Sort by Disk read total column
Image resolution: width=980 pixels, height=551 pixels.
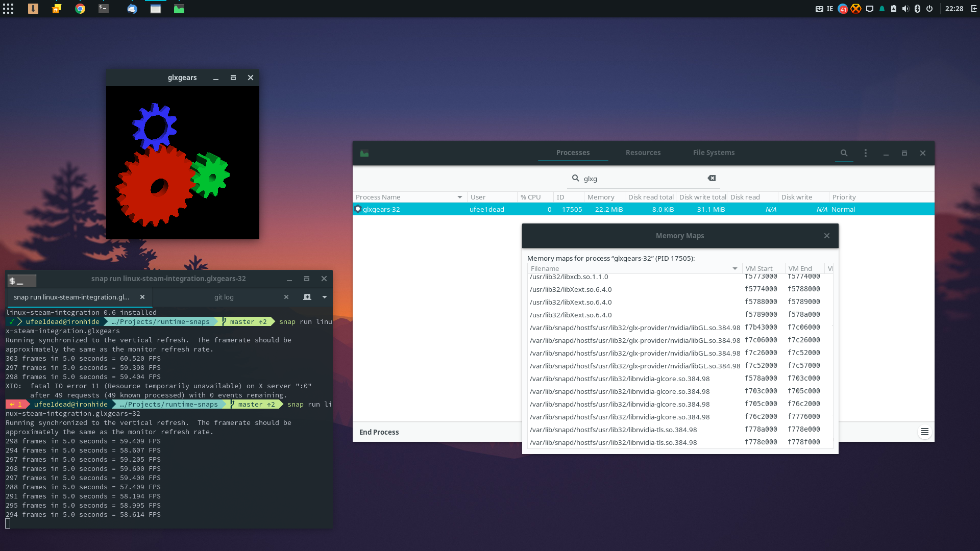(x=650, y=197)
